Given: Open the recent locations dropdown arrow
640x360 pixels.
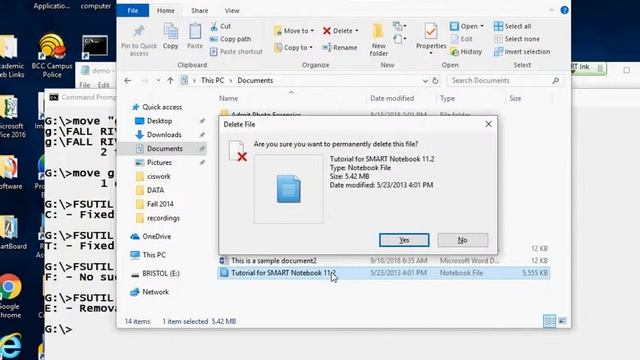Looking at the screenshot, I should coord(158,80).
